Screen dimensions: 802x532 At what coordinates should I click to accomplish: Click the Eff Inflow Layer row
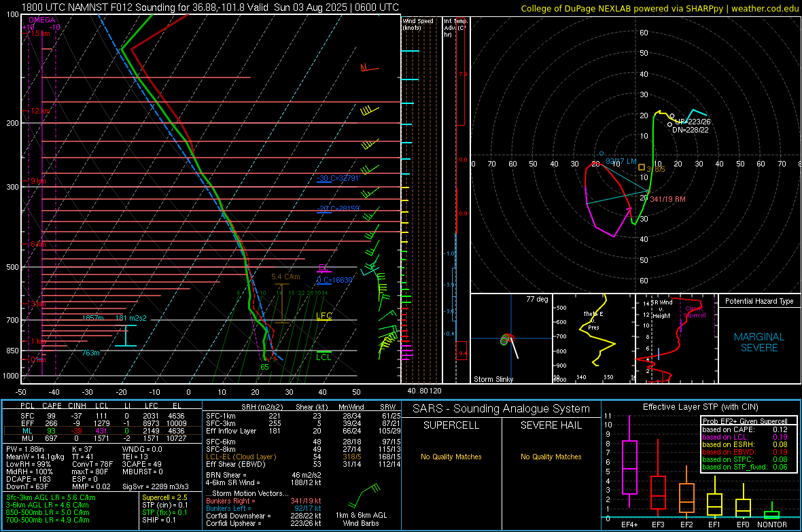303,431
